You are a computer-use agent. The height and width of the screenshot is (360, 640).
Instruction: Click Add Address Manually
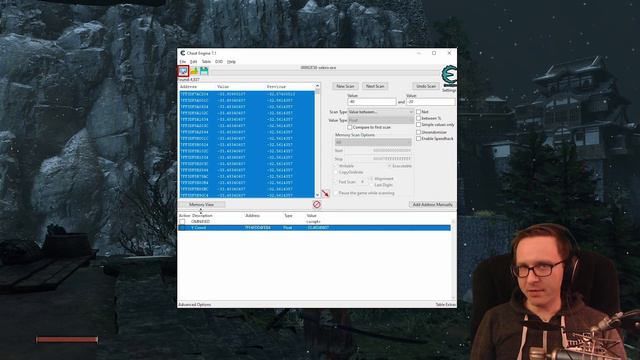[x=432, y=204]
